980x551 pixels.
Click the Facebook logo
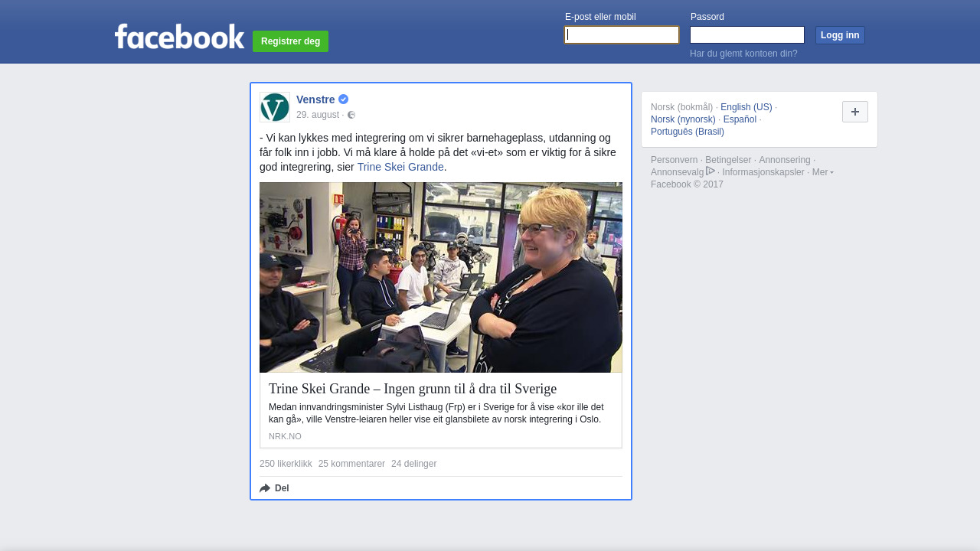pos(179,36)
